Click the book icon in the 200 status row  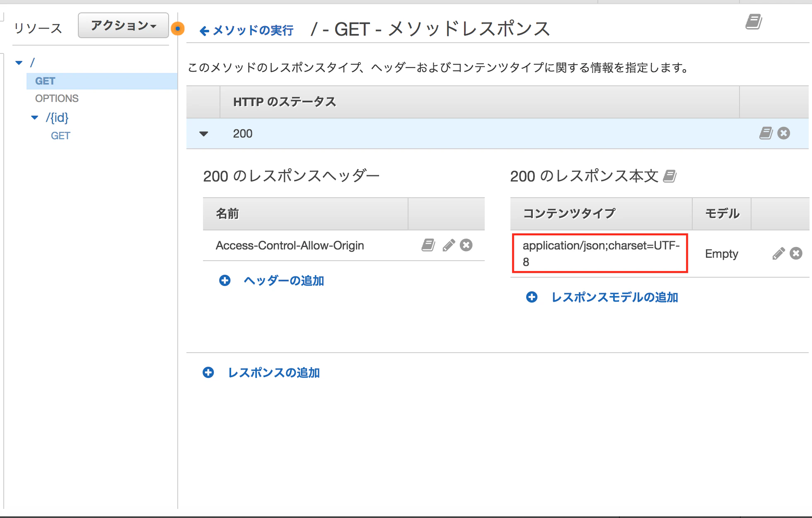[x=766, y=133]
